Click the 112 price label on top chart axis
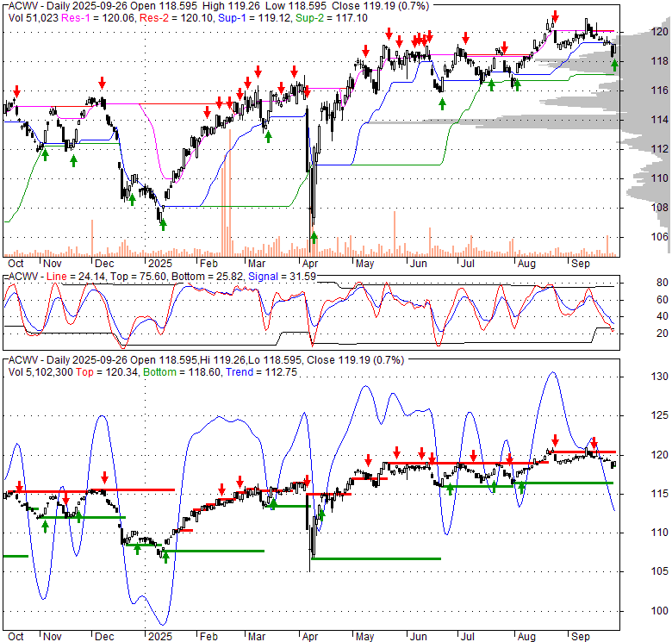 (x=660, y=149)
